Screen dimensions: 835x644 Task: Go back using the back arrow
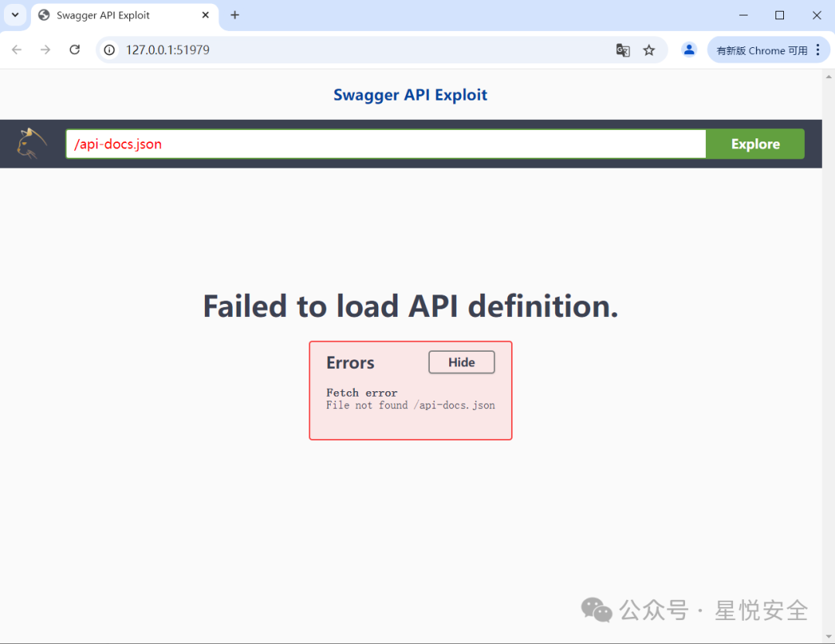point(17,49)
